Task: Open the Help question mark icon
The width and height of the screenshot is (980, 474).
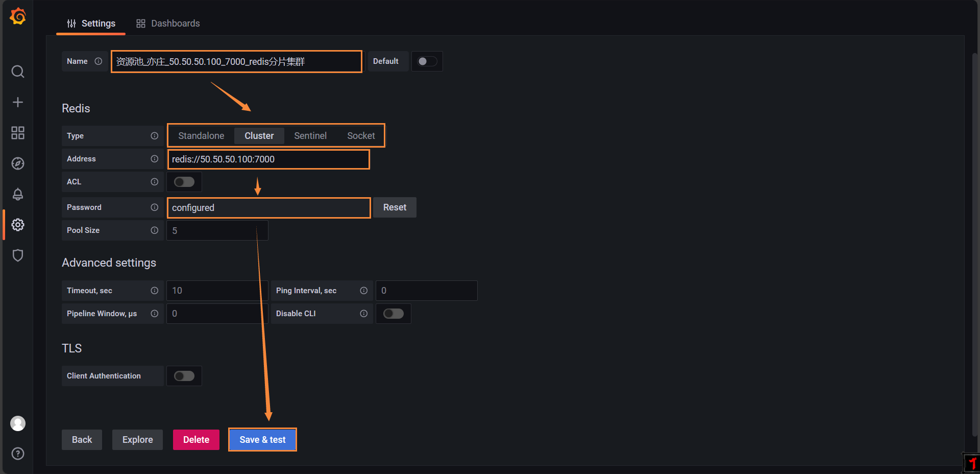Action: tap(18, 454)
